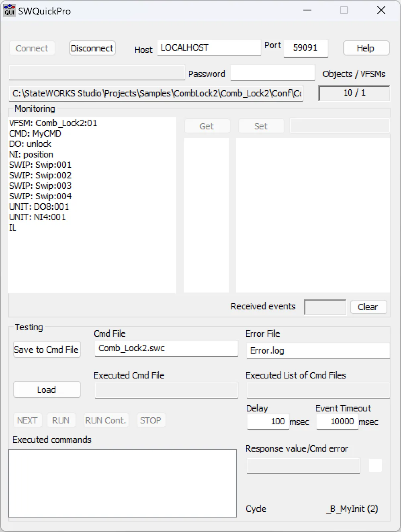The height and width of the screenshot is (532, 401).
Task: Edit the Event Timeout value
Action: (x=337, y=422)
